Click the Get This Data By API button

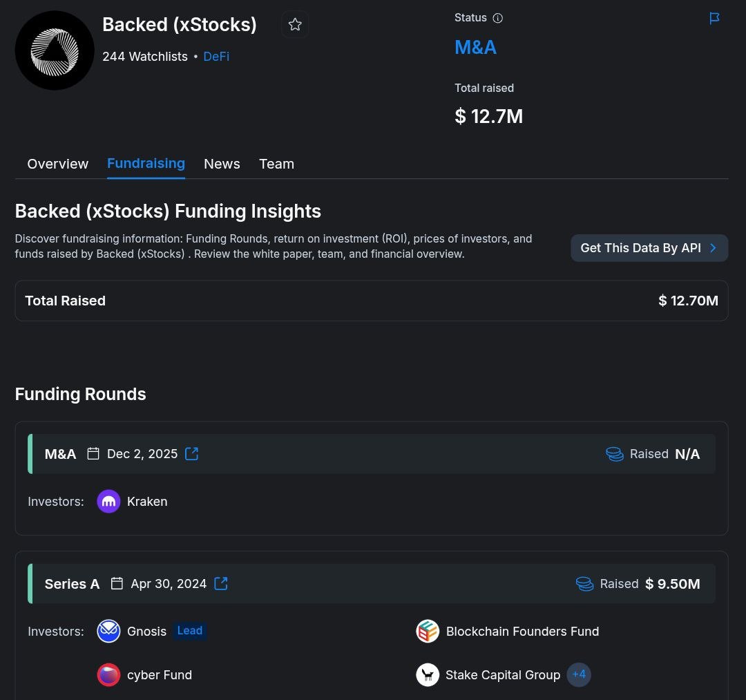tap(649, 248)
